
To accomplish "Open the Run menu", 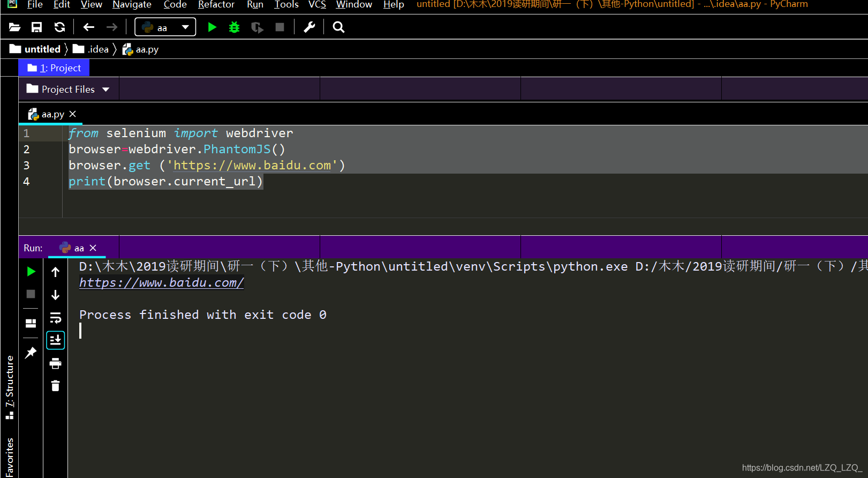I will point(255,4).
